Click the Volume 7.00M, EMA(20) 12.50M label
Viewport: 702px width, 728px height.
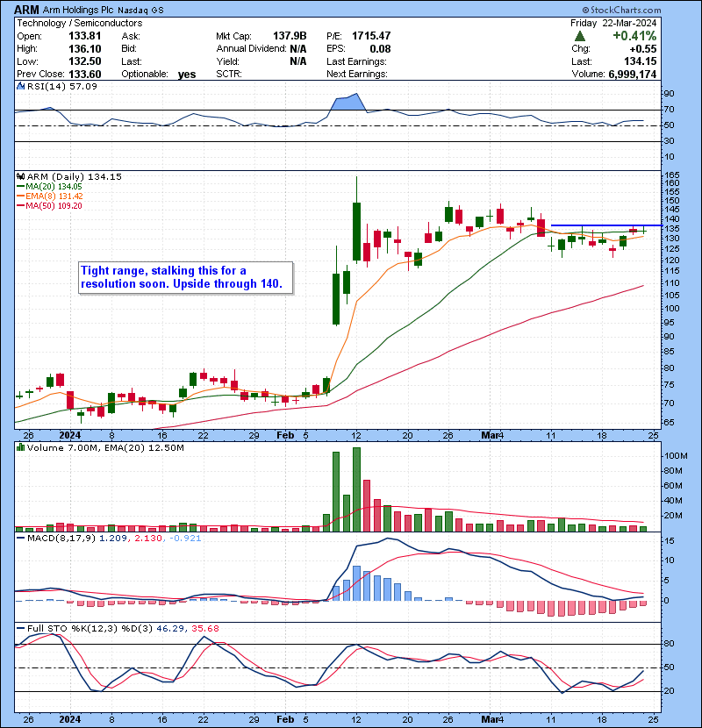[105, 448]
